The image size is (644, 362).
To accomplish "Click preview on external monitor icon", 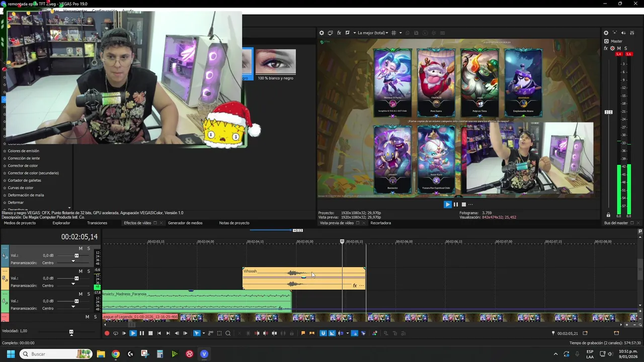I will tap(331, 33).
